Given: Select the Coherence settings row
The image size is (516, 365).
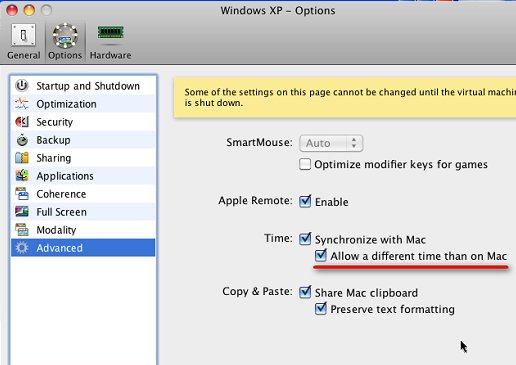Looking at the screenshot, I should click(83, 194).
